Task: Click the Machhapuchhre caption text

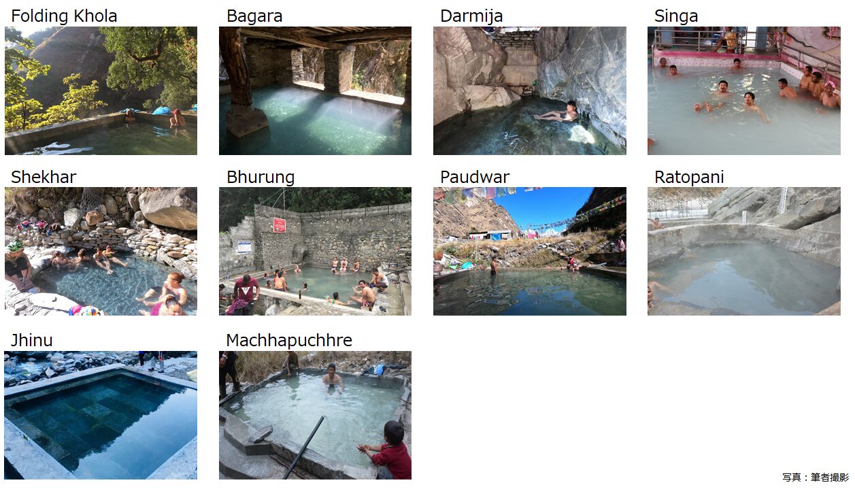Action: (x=289, y=340)
